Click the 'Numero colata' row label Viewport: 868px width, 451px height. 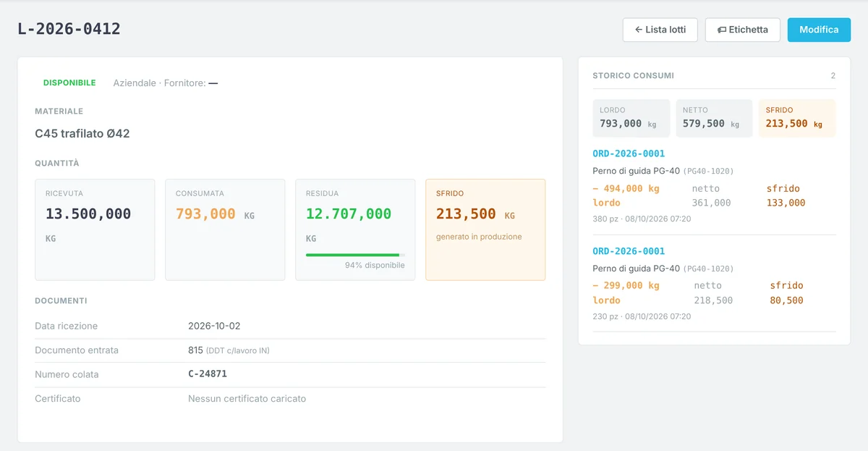click(x=67, y=374)
